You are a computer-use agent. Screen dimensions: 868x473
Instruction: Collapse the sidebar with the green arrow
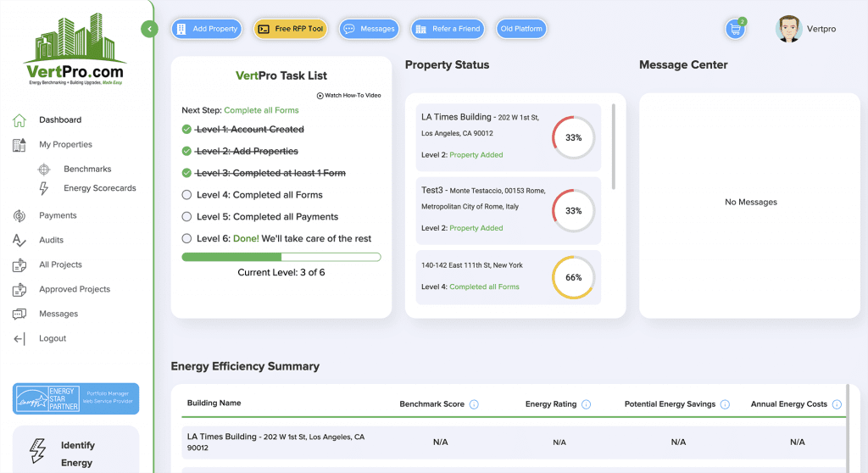point(149,29)
